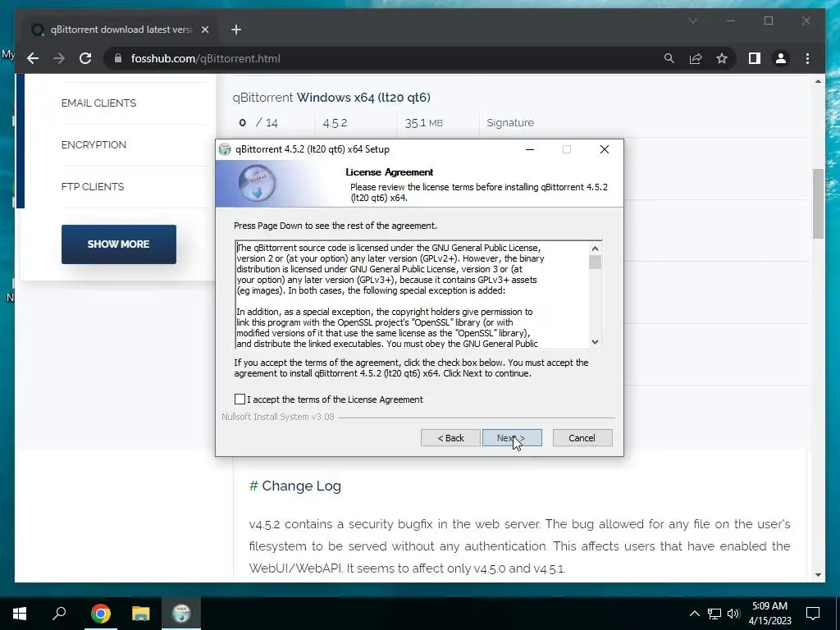Viewport: 840px width, 630px height.
Task: Reload the fosshub page
Action: click(x=85, y=58)
